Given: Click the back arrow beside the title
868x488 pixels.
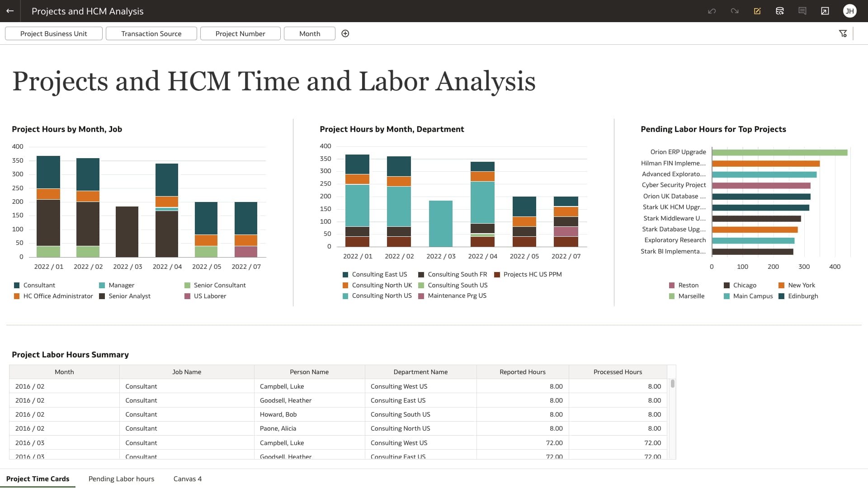Looking at the screenshot, I should (x=10, y=11).
